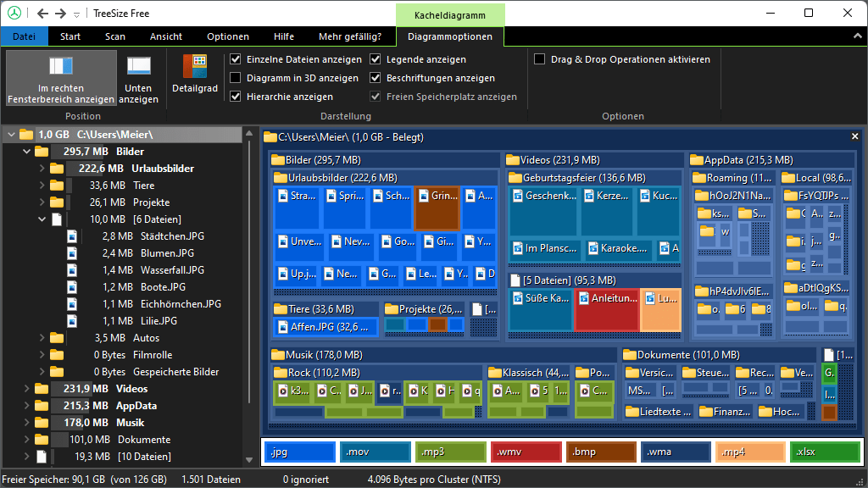
Task: Click the 'Affen.JPG' tile in Tiere
Action: (x=326, y=327)
